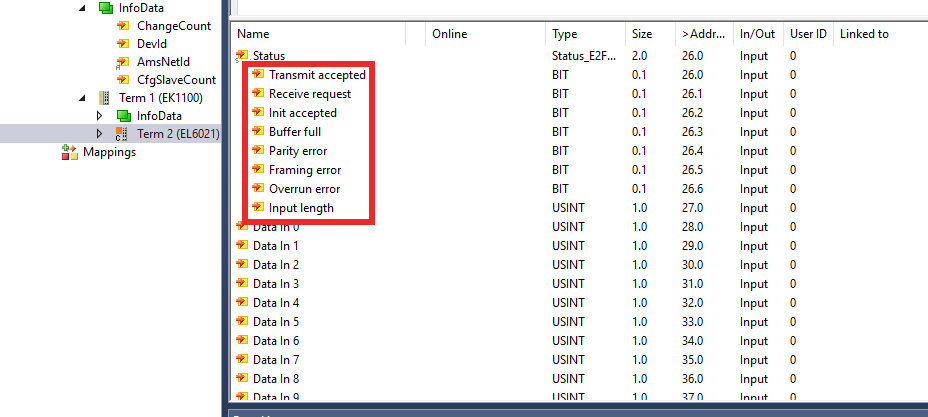Click the Mappings icon in the tree
Screen dimensions: 928x417
point(70,152)
